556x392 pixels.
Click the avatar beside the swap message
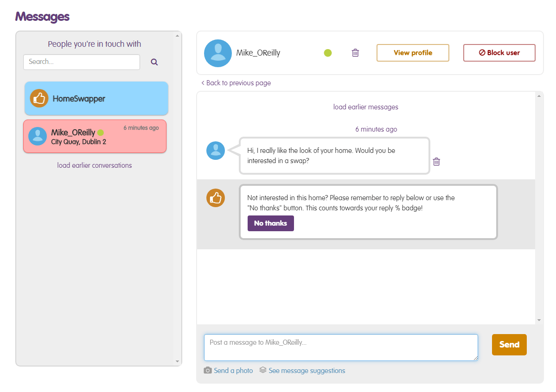tap(216, 151)
